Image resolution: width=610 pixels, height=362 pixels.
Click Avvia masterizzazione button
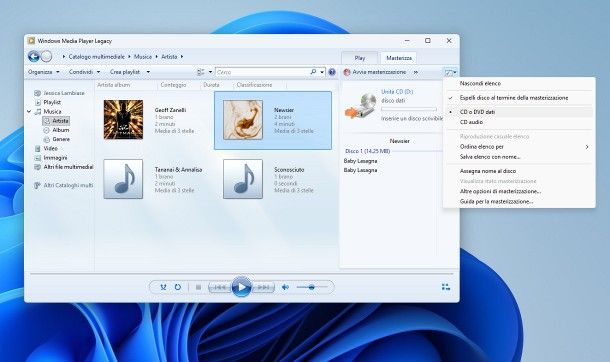[375, 72]
